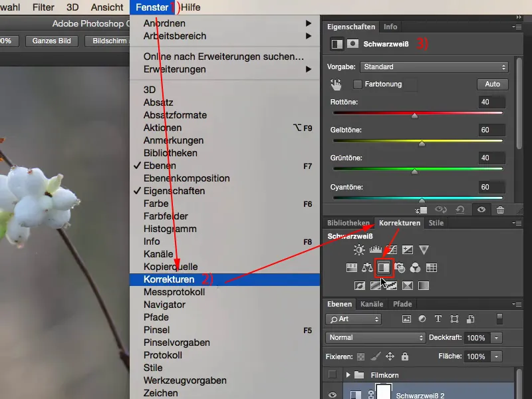Screen dimensions: 532x399
Task: Open the Korrekturen panel flyout menu
Action: click(x=517, y=223)
